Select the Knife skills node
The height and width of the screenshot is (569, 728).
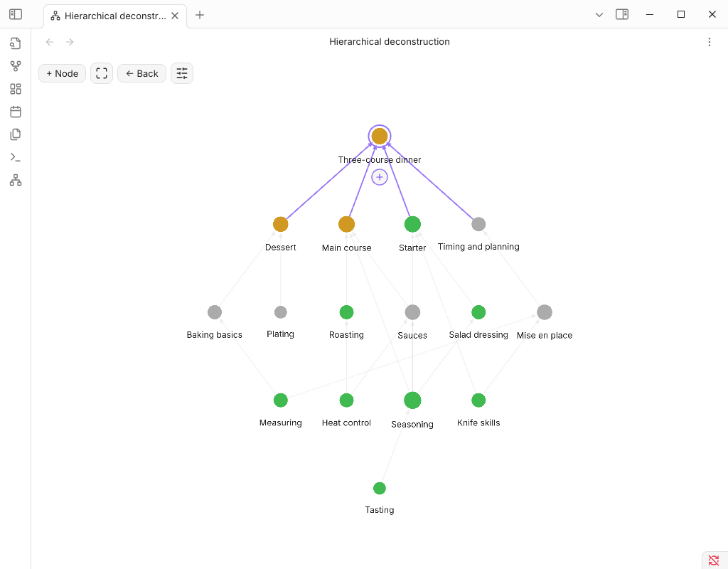pos(478,400)
